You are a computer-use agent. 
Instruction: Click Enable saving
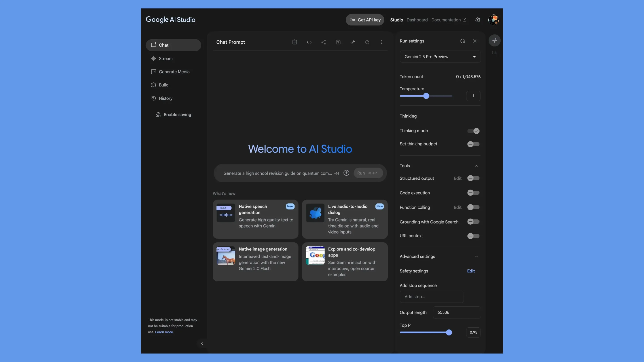(x=174, y=114)
